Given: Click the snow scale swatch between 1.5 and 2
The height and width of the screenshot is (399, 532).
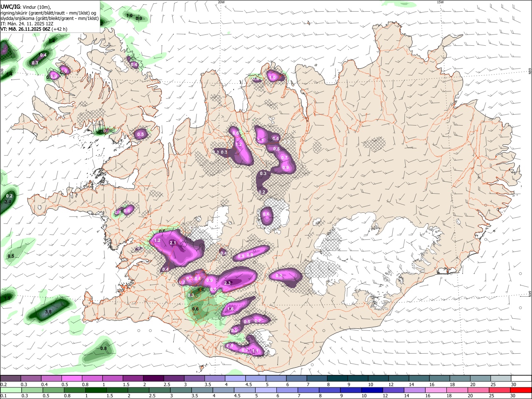Looking at the screenshot, I should point(133,378).
